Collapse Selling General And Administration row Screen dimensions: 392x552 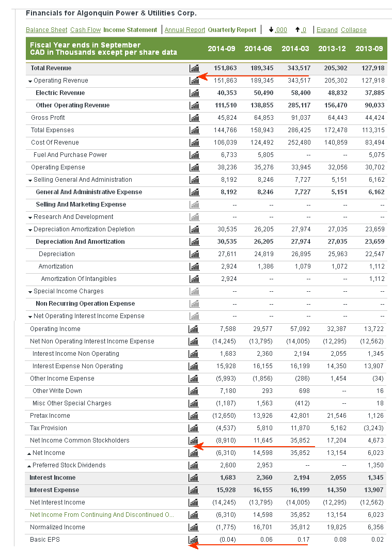pos(30,180)
